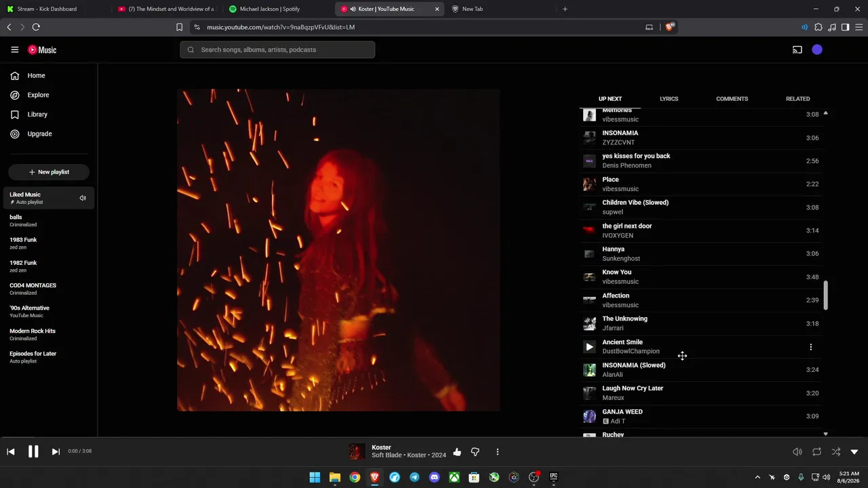Reload the page
The image size is (868, 488).
36,27
